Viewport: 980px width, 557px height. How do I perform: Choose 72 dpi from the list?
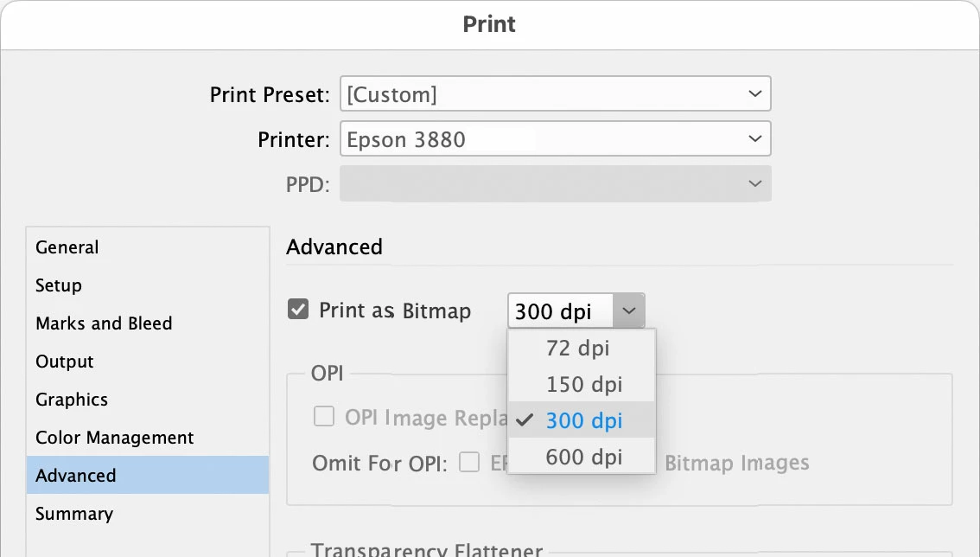pyautogui.click(x=582, y=348)
